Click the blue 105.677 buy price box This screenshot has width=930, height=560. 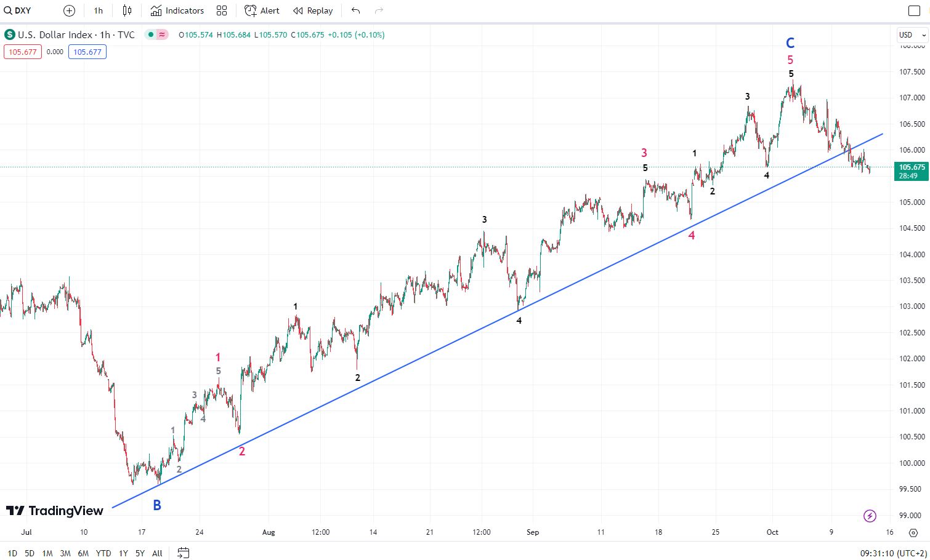tap(87, 52)
